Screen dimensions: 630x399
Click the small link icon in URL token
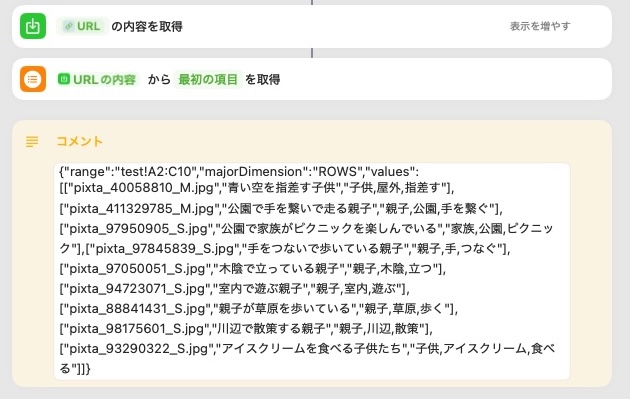click(69, 27)
